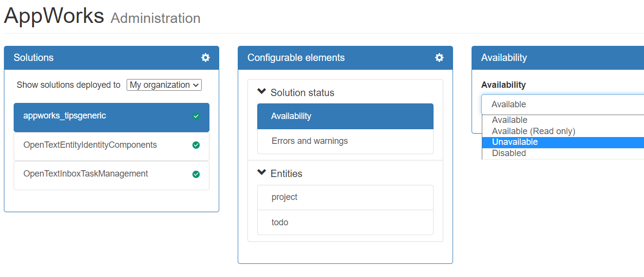Choose the Unavailable option in the list
644x277 pixels.
515,142
